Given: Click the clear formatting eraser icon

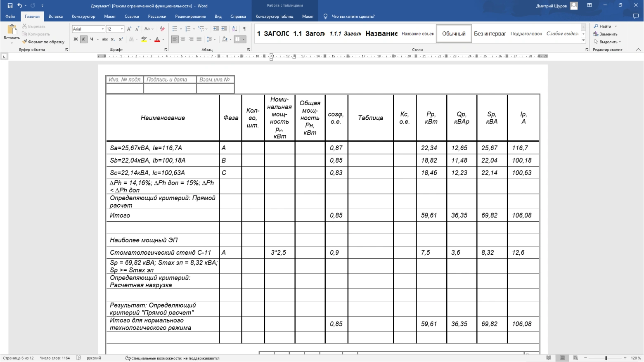Looking at the screenshot, I should click(x=162, y=29).
